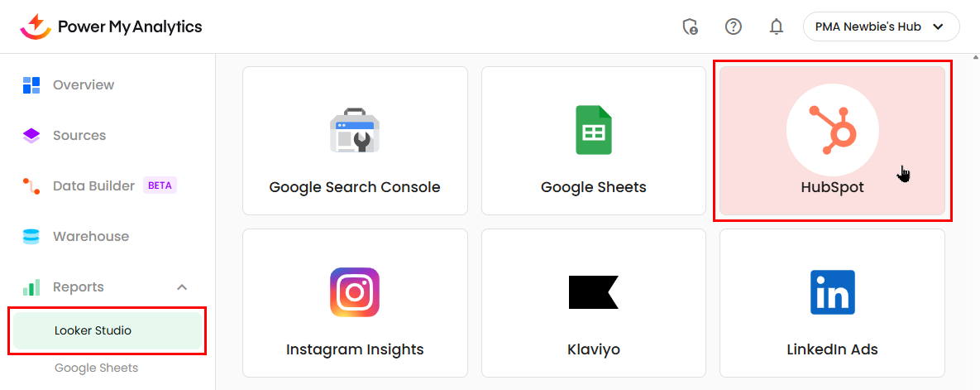Open the notifications bell
Image resolution: width=980 pixels, height=390 pixels.
(x=776, y=26)
